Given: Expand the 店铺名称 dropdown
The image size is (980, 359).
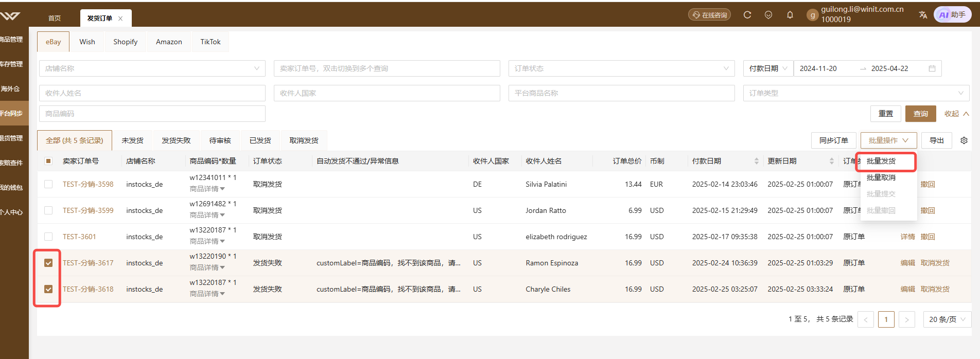Looking at the screenshot, I should click(152, 68).
